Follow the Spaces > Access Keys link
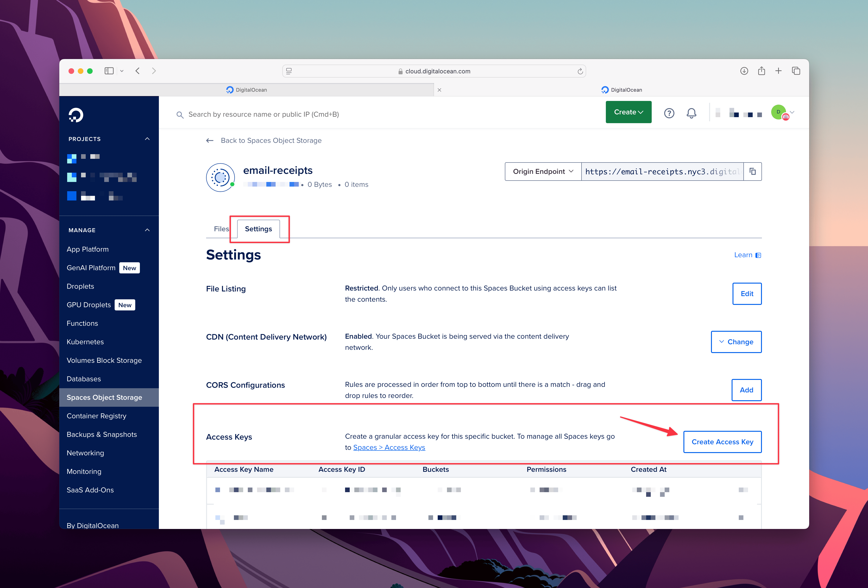This screenshot has height=588, width=868. click(x=389, y=447)
